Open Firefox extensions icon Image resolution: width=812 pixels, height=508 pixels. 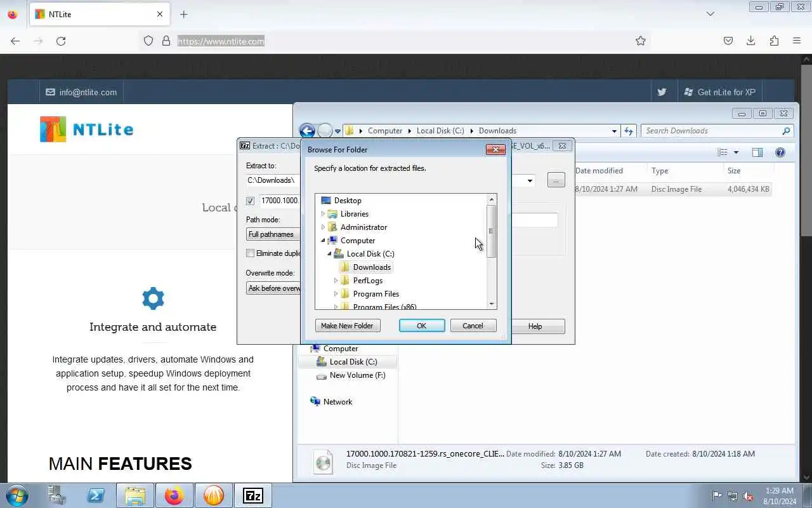[774, 41]
